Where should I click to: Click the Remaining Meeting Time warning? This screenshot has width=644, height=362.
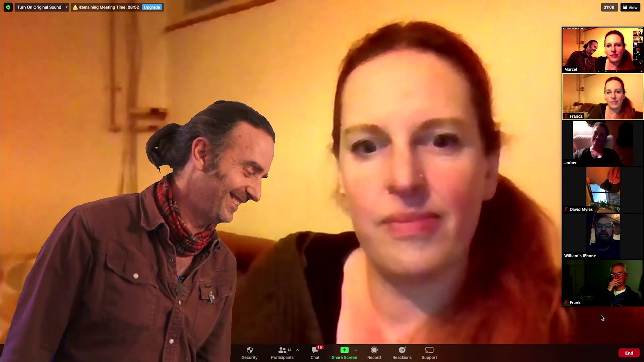click(106, 7)
